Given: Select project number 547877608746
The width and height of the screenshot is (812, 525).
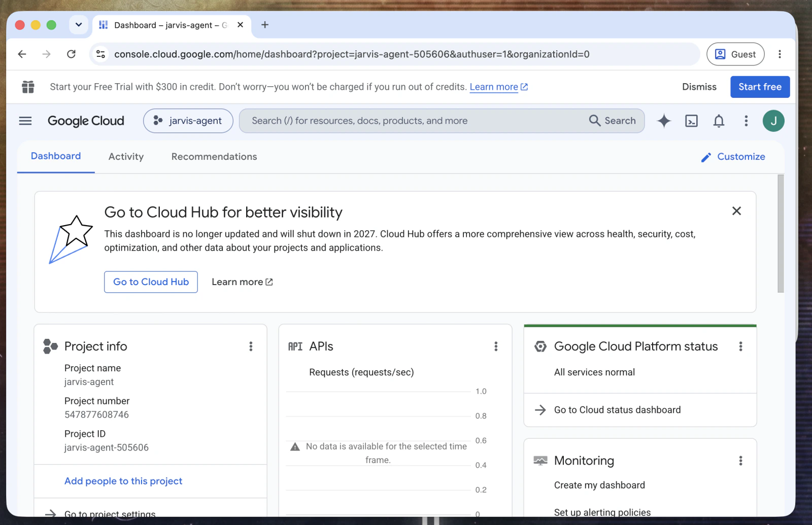Looking at the screenshot, I should [96, 415].
